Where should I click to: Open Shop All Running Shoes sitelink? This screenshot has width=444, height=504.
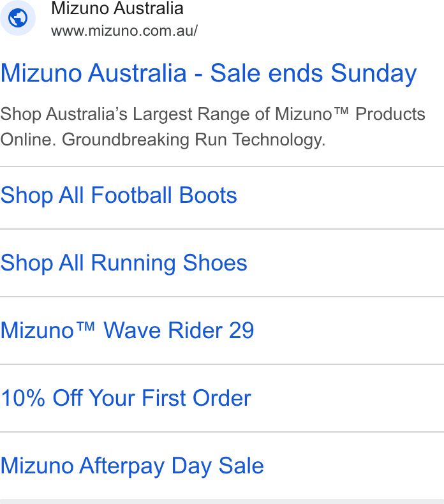[x=124, y=263]
